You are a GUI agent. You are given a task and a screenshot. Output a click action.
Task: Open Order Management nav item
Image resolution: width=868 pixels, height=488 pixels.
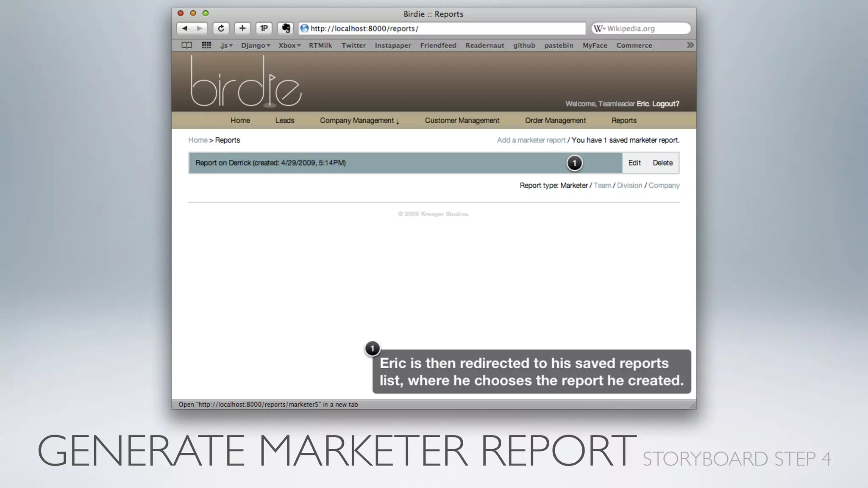click(x=555, y=120)
